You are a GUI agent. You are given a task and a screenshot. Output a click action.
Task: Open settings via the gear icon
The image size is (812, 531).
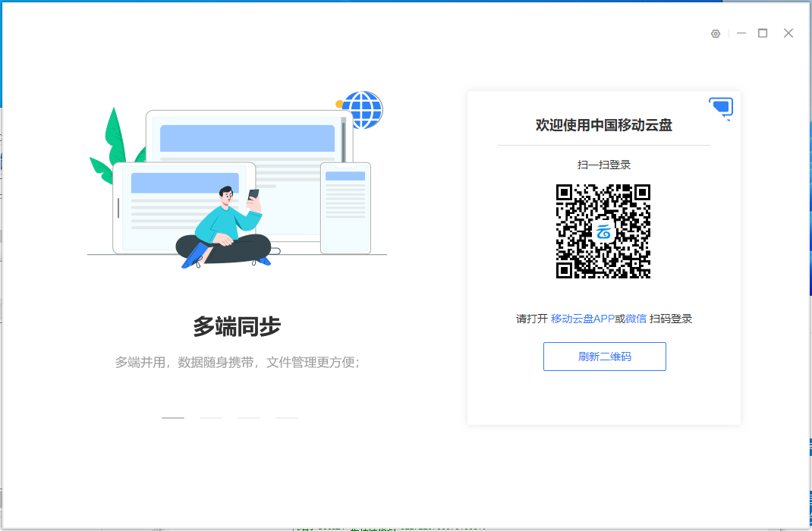coord(715,33)
